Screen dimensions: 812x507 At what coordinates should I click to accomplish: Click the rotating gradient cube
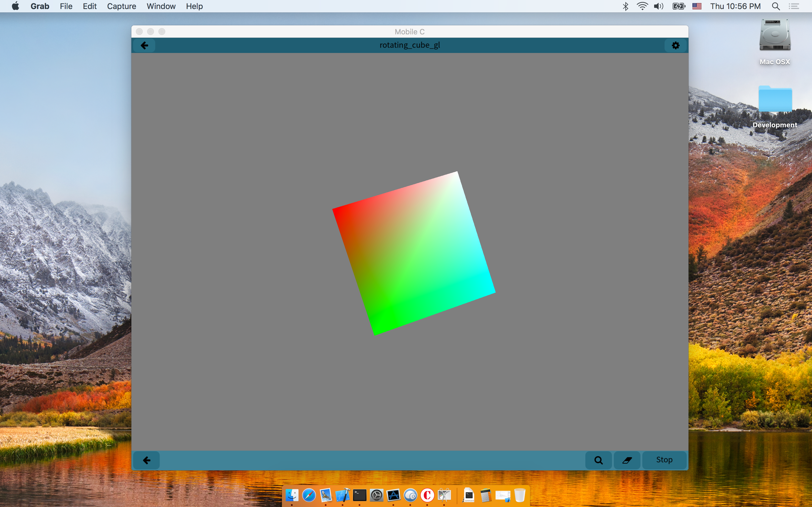tap(413, 253)
